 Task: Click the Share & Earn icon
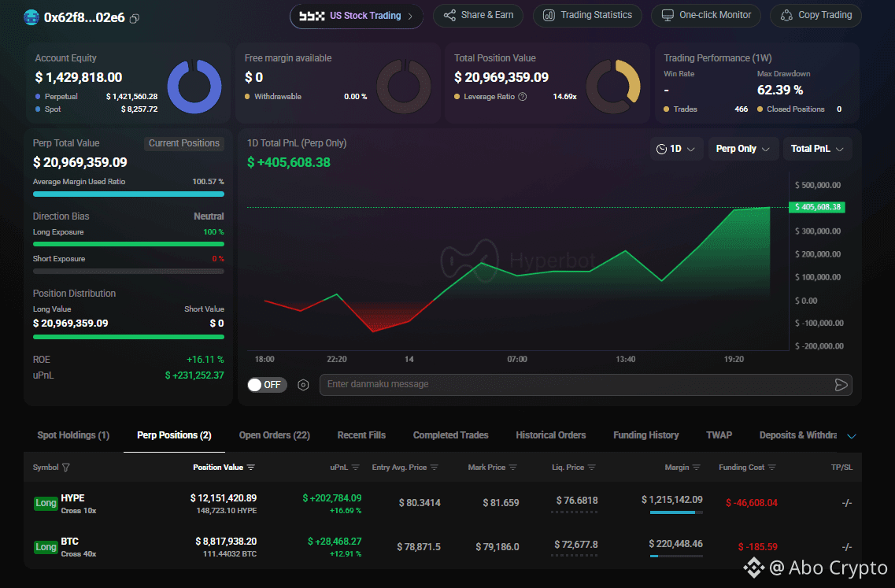coord(449,16)
